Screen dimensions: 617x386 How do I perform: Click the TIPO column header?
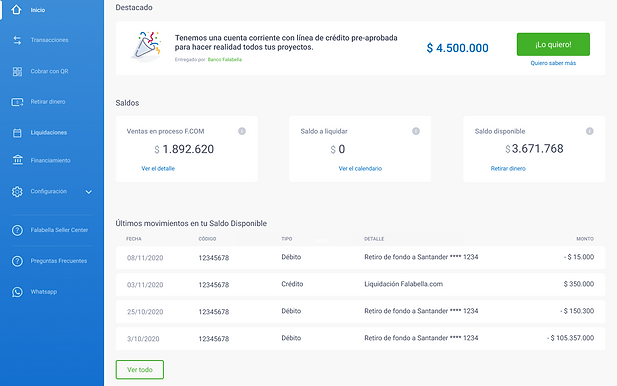(287, 239)
